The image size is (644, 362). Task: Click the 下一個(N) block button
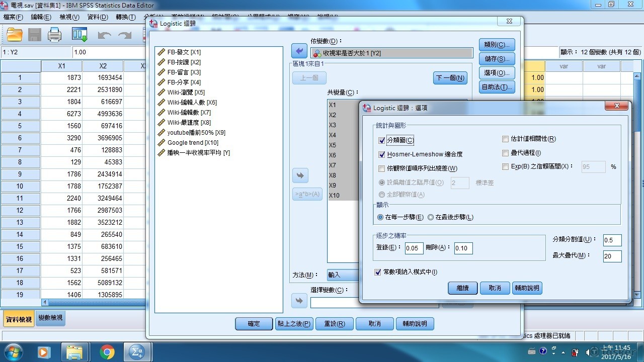tap(450, 78)
